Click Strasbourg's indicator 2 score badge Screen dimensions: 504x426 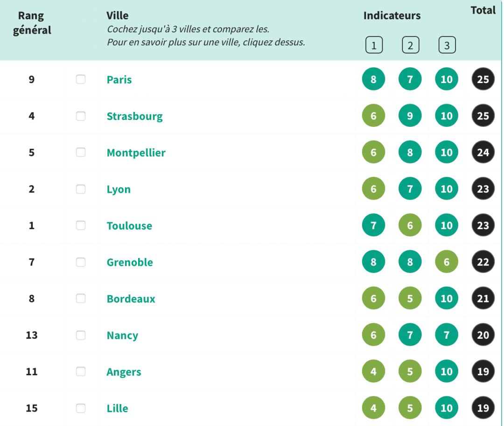pos(410,116)
